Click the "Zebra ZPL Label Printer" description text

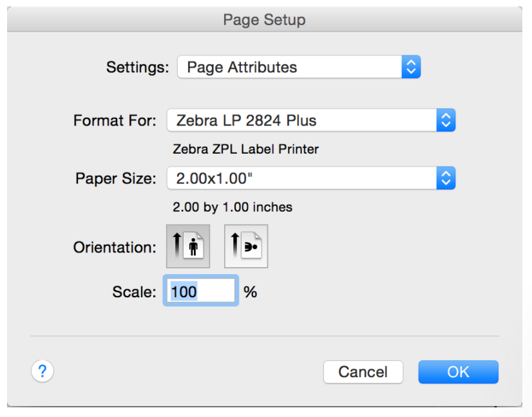[x=245, y=149]
